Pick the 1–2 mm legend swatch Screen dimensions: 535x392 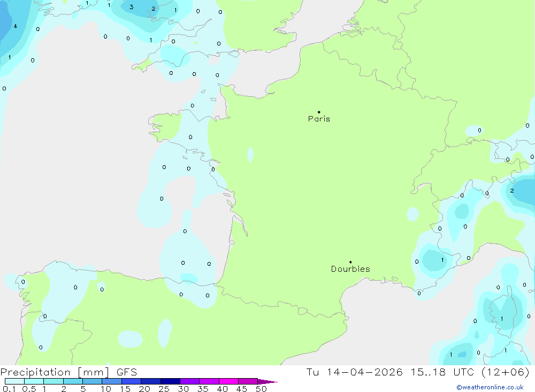pos(53,381)
